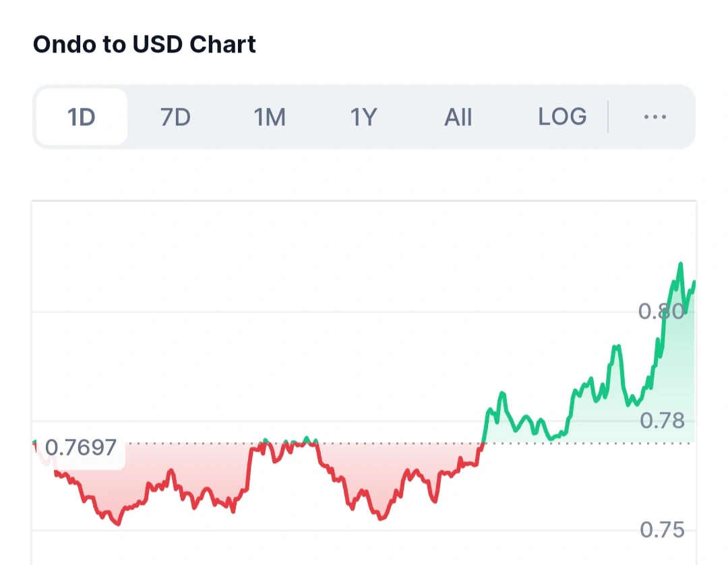The image size is (728, 565).
Task: Click the 0.80 axis label
Action: pyautogui.click(x=661, y=311)
